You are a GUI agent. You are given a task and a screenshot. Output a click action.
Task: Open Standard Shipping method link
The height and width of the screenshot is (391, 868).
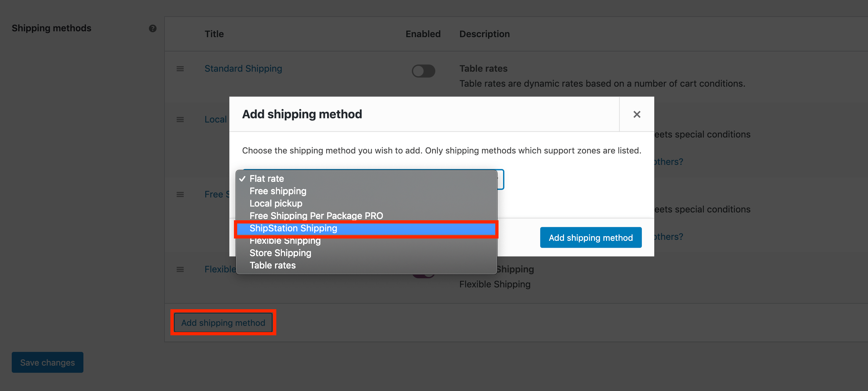coord(243,68)
